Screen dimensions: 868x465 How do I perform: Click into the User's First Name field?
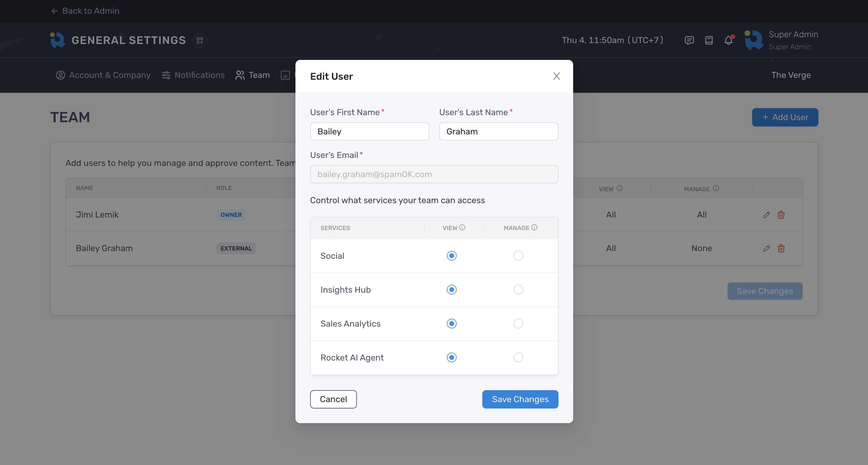pos(369,132)
